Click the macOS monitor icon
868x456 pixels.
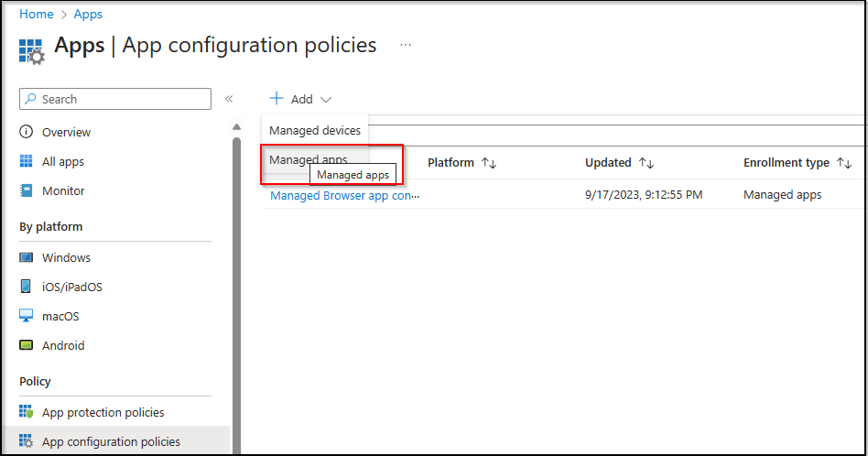[x=27, y=316]
